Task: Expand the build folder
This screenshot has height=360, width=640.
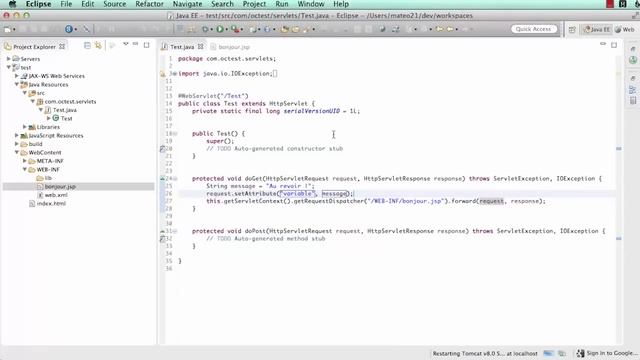Action: (17, 144)
